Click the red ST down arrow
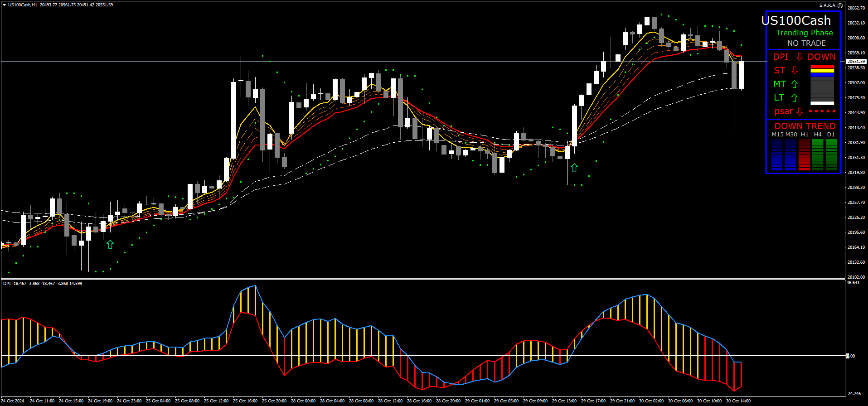The width and height of the screenshot is (868, 406). 795,70
